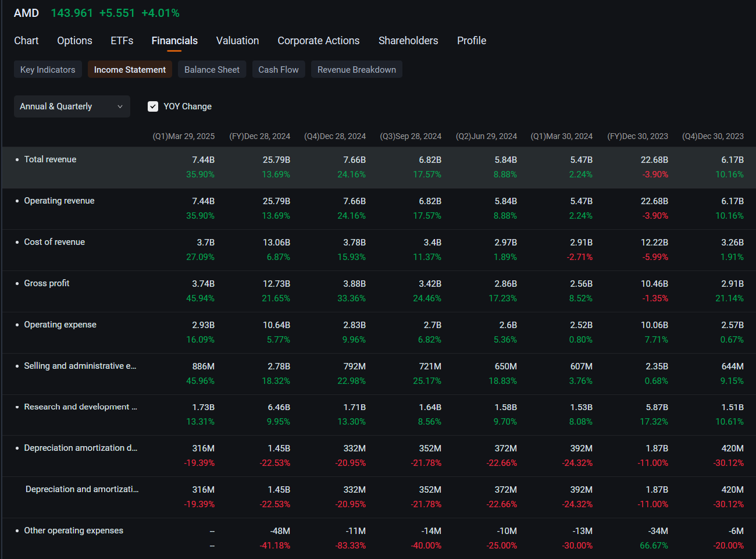Click the (Q1)Mar 29, 2025 column header
Viewport: 756px width, 559px height.
pos(184,136)
